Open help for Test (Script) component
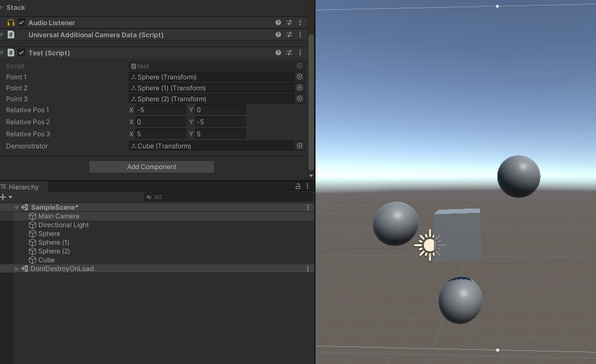The width and height of the screenshot is (596, 364). click(278, 53)
